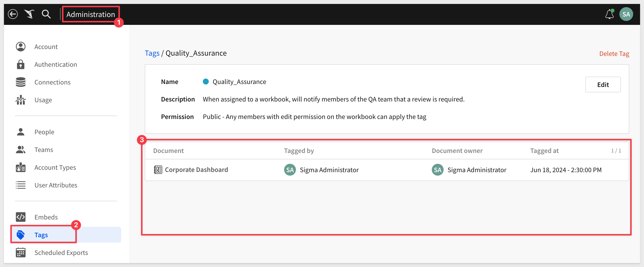
Task: Click the Tags breadcrumb link
Action: point(152,53)
